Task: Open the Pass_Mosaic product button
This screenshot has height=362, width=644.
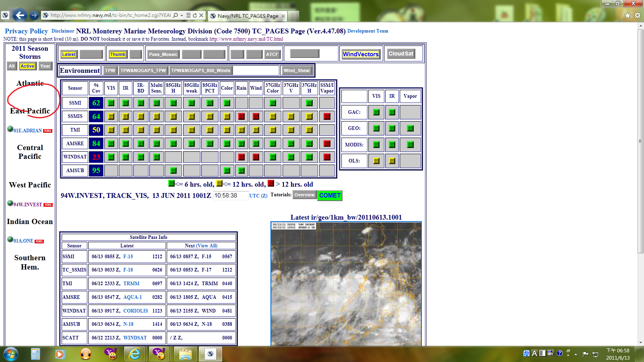Action: (163, 54)
